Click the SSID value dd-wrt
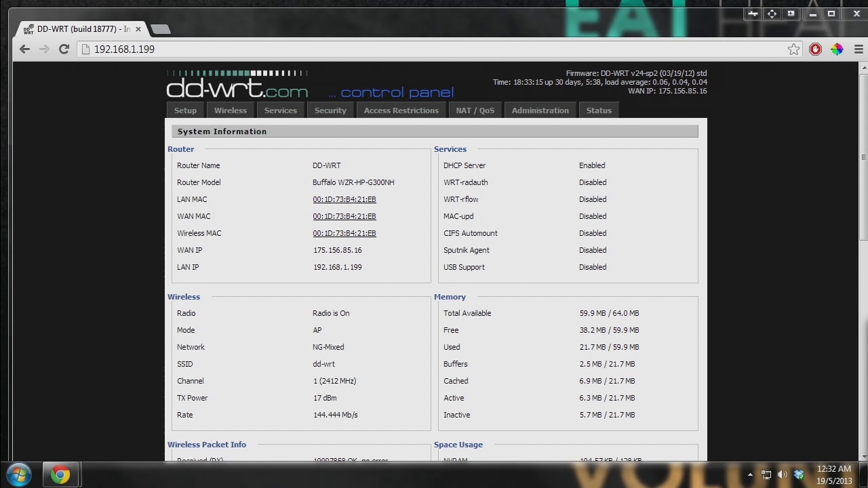The width and height of the screenshot is (868, 488). [x=323, y=364]
